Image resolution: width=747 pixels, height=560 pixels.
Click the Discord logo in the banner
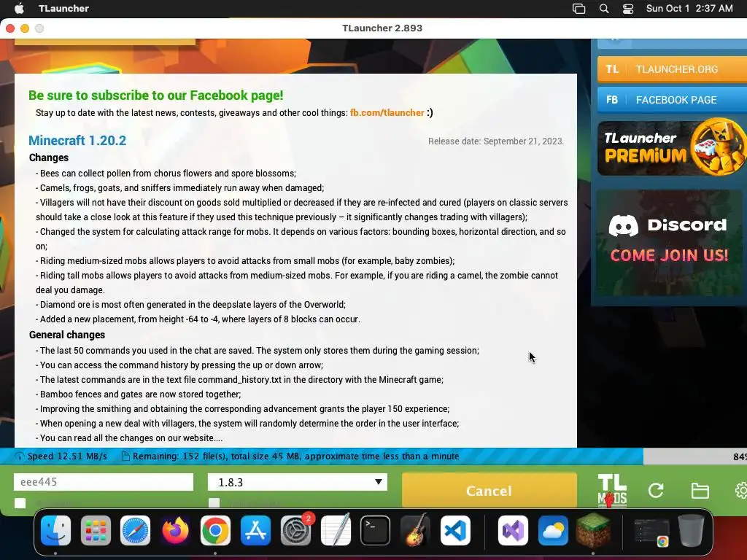(623, 225)
